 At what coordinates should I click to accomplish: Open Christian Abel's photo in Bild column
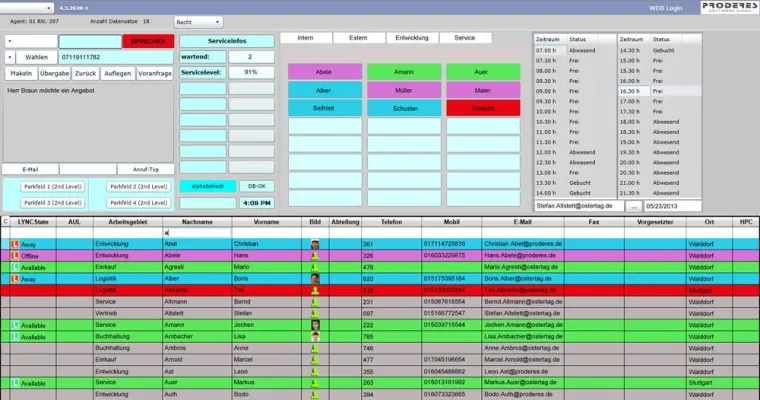pyautogui.click(x=315, y=244)
